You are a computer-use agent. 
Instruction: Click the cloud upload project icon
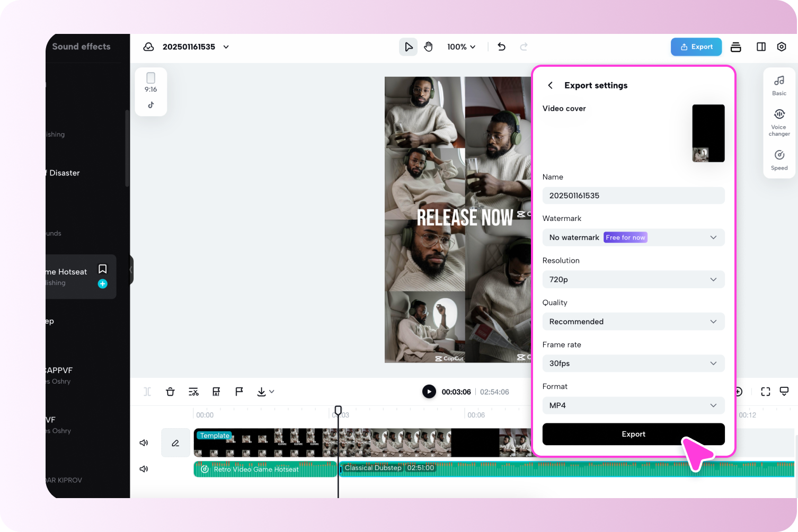click(149, 47)
